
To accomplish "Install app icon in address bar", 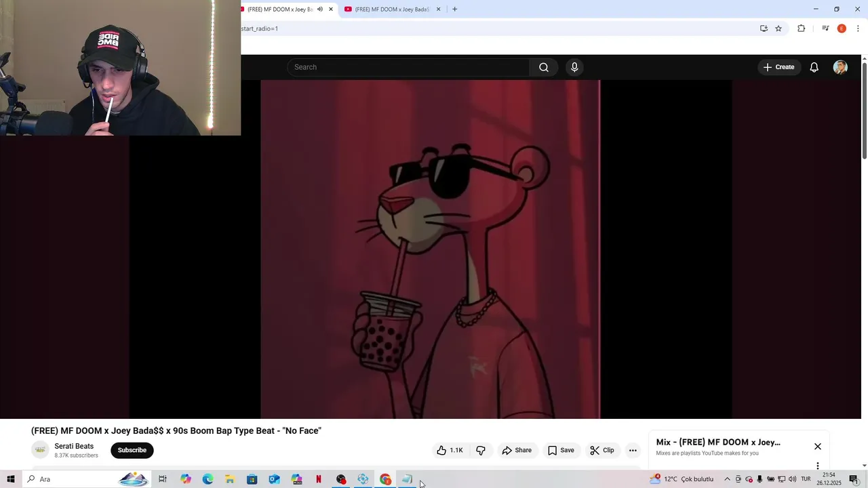I will pyautogui.click(x=764, y=28).
